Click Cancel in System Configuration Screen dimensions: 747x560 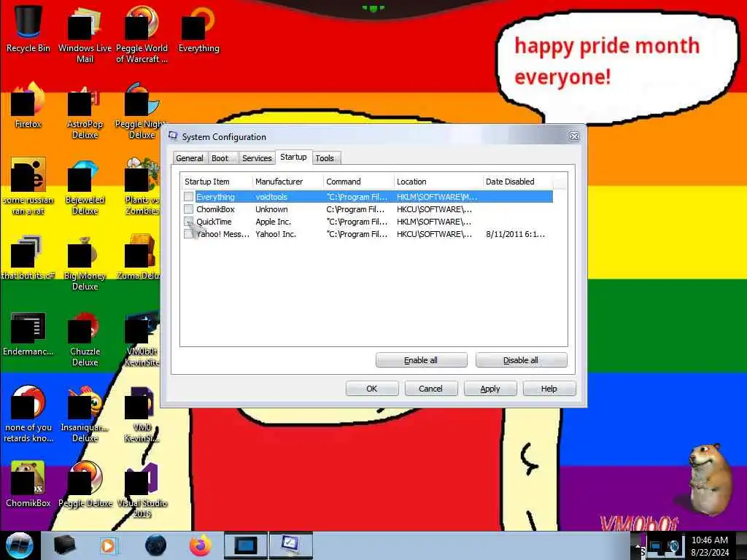click(430, 389)
